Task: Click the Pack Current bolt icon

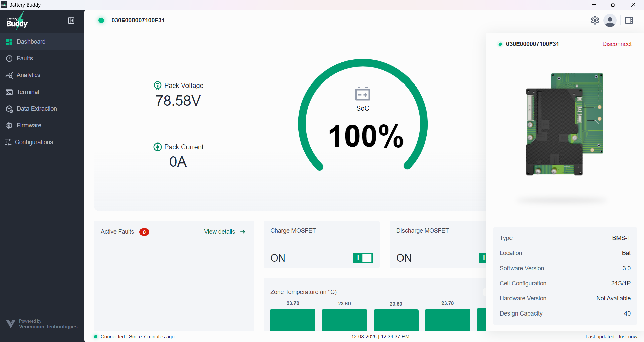Action: coord(157,147)
